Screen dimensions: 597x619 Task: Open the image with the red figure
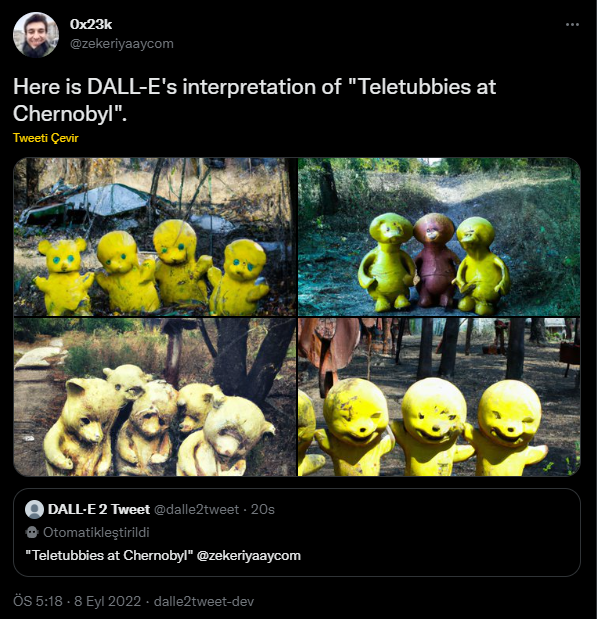439,237
